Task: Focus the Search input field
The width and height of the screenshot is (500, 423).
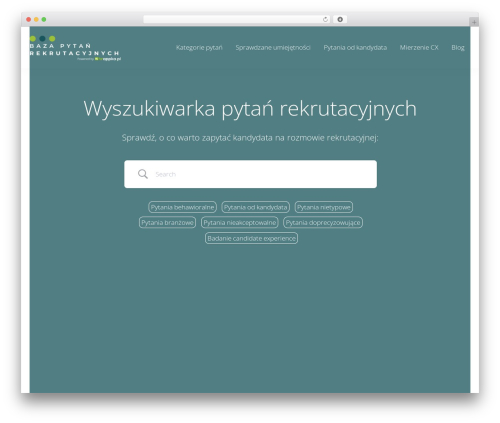Action: pyautogui.click(x=251, y=174)
